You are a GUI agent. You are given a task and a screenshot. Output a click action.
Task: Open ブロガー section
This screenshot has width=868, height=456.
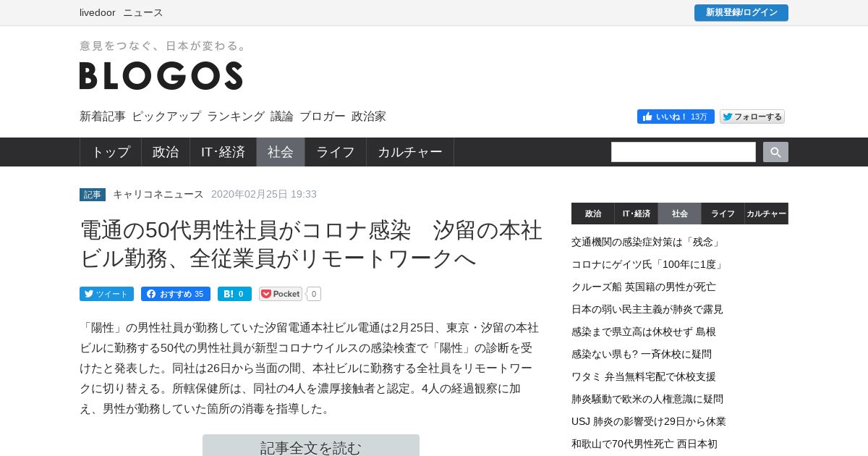click(323, 117)
